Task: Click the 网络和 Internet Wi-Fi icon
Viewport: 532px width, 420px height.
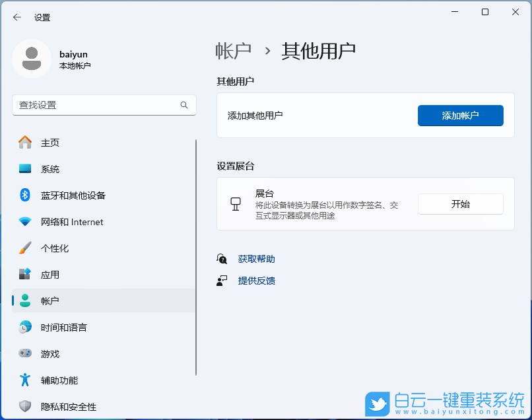Action: (x=26, y=222)
